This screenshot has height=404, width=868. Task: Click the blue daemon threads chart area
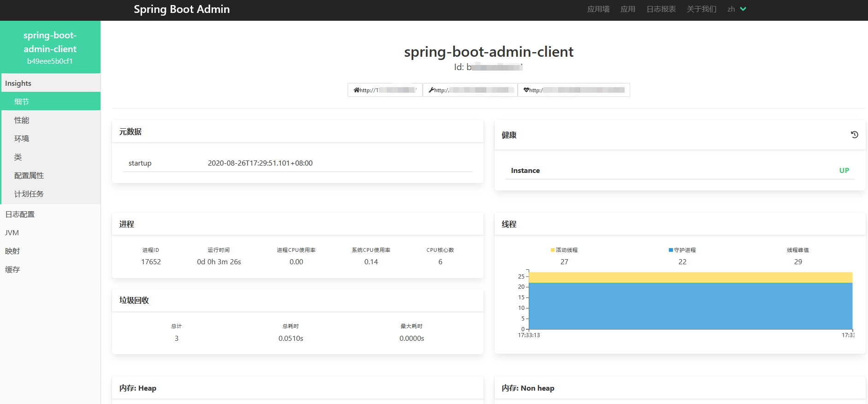coord(691,306)
